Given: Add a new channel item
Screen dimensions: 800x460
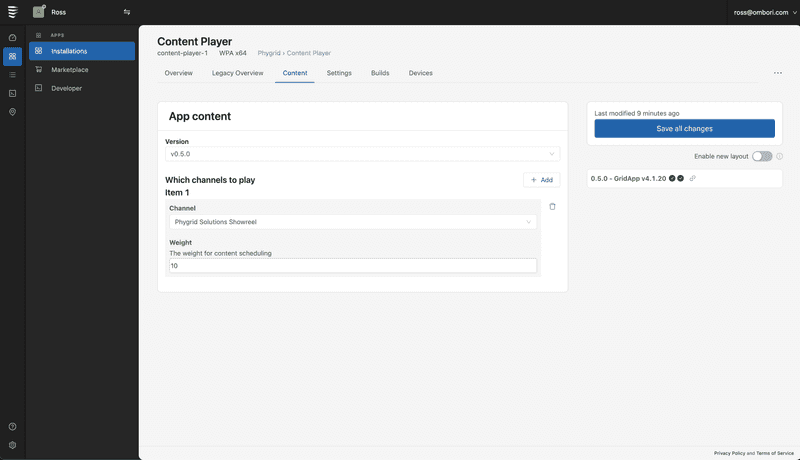Looking at the screenshot, I should (x=541, y=180).
